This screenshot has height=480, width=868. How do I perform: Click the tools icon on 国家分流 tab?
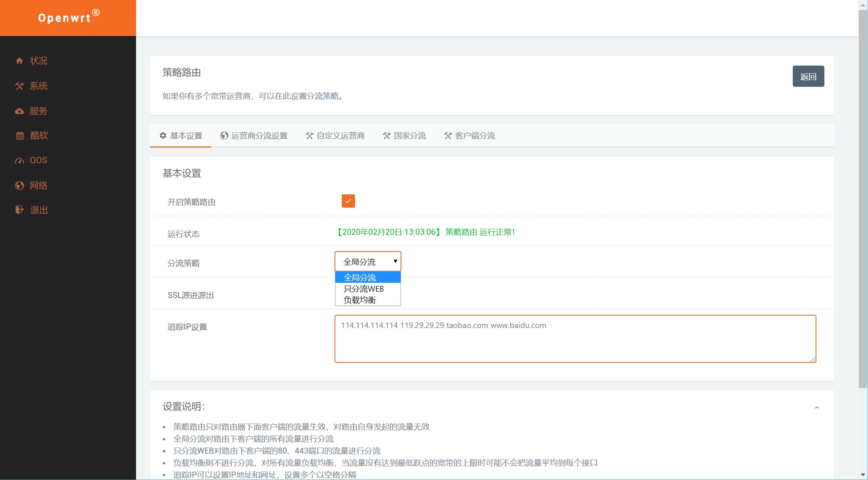click(x=387, y=136)
